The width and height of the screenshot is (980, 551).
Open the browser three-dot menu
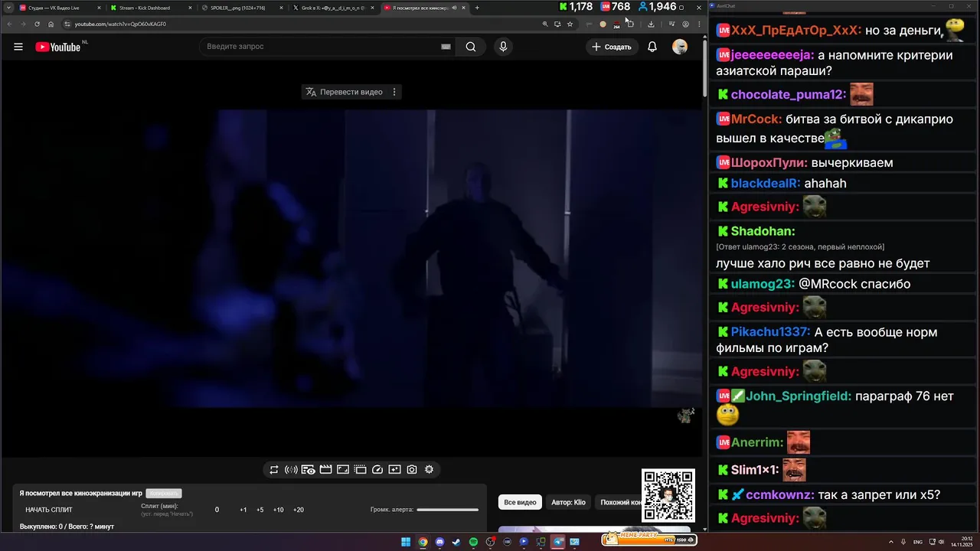coord(698,24)
